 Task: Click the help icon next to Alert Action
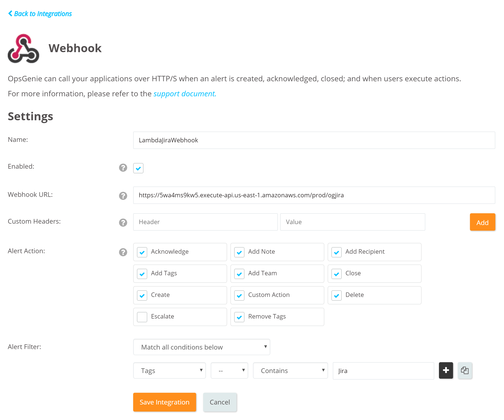pos(123,252)
